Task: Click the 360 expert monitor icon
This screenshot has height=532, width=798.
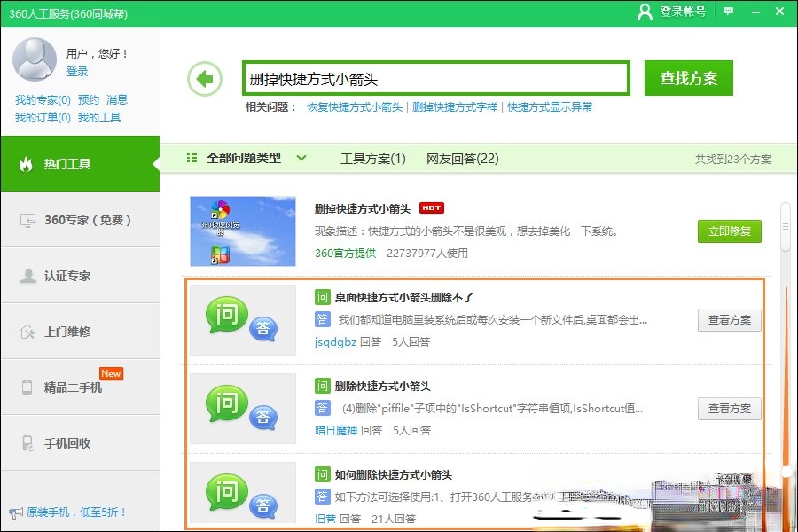Action: click(27, 220)
